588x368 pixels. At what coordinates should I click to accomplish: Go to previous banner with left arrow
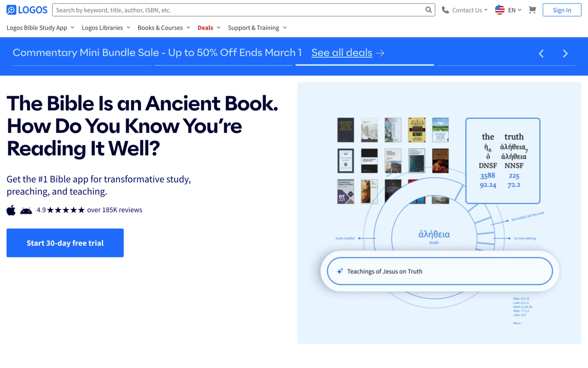tap(541, 54)
